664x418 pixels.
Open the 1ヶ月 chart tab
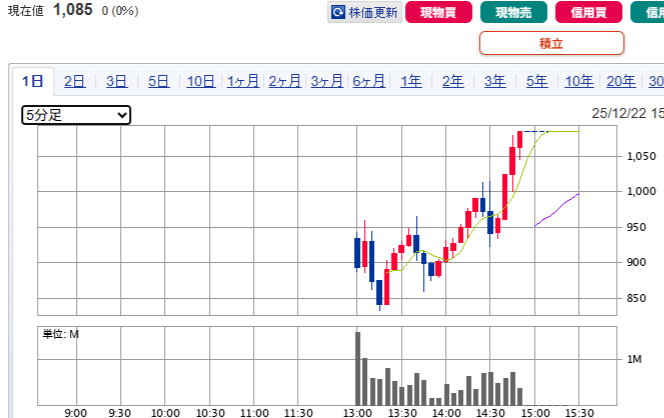[243, 82]
